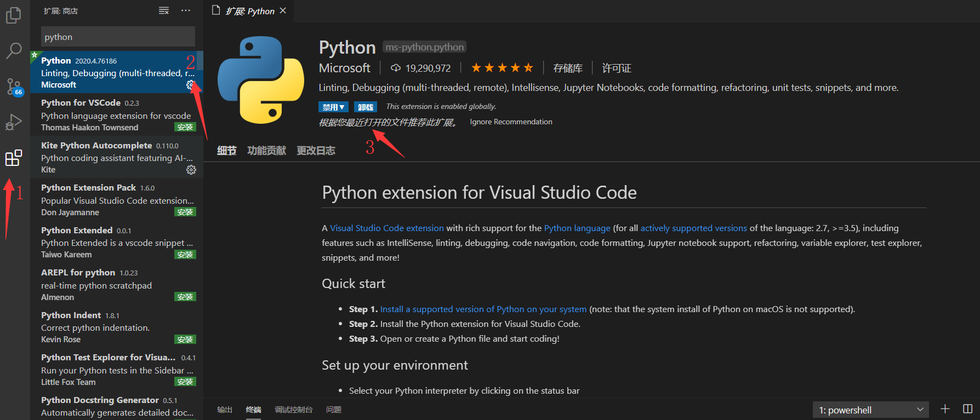
Task: Open the Explorer view in activity bar
Action: (x=14, y=14)
